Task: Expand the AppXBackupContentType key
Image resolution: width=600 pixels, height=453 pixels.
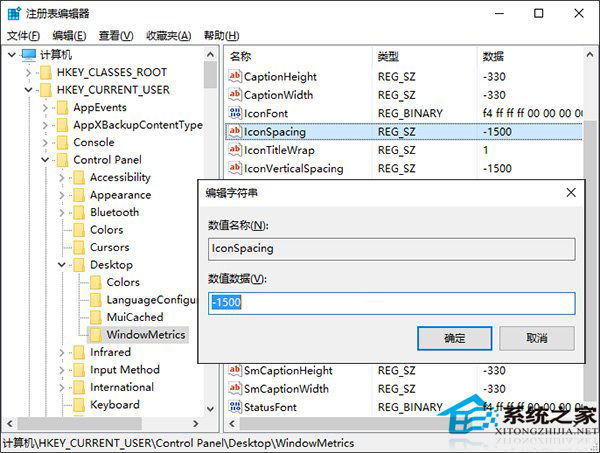Action: 45,125
